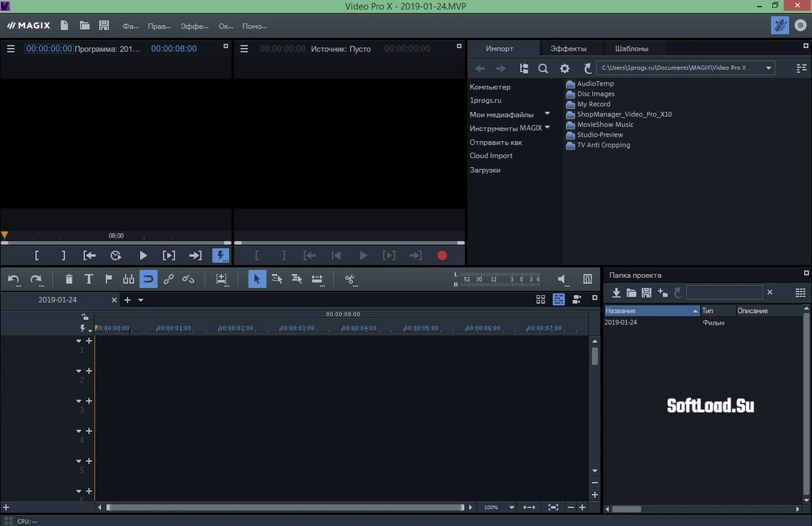Screen dimensions: 812x526
Task: Start recording with the red record button
Action: click(442, 256)
